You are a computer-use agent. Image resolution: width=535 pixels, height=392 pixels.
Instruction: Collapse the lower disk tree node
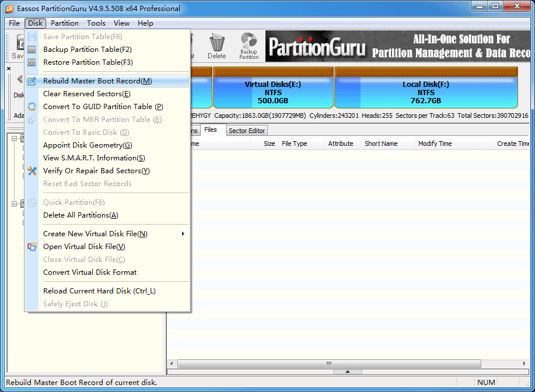(x=15, y=204)
